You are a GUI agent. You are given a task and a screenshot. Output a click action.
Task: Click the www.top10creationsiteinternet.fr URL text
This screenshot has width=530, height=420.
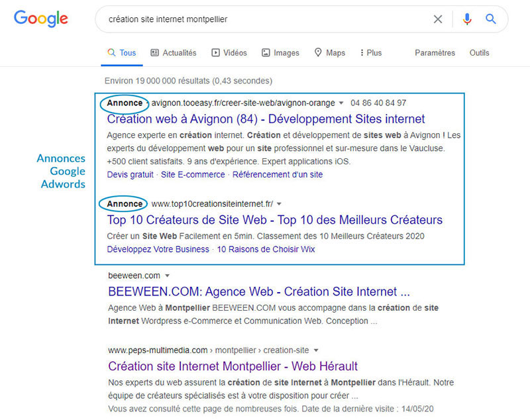(212, 204)
